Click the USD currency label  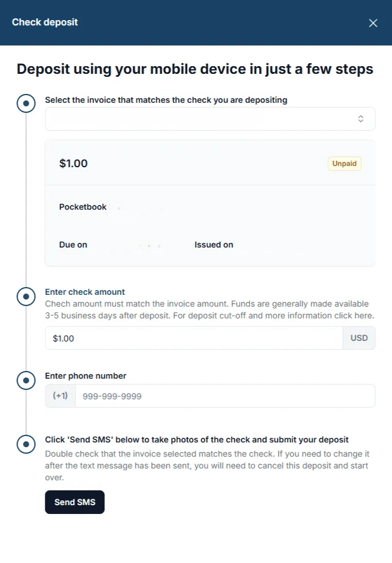(358, 337)
